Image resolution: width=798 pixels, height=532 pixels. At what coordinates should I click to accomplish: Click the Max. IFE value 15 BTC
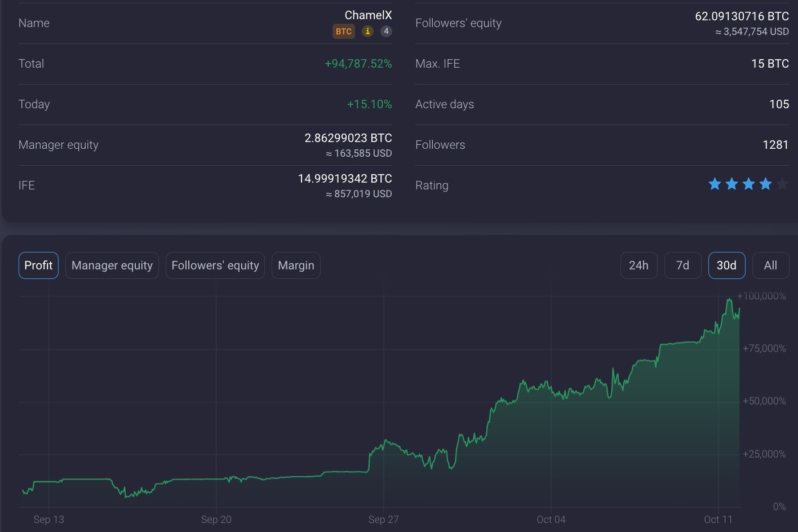[x=770, y=64]
